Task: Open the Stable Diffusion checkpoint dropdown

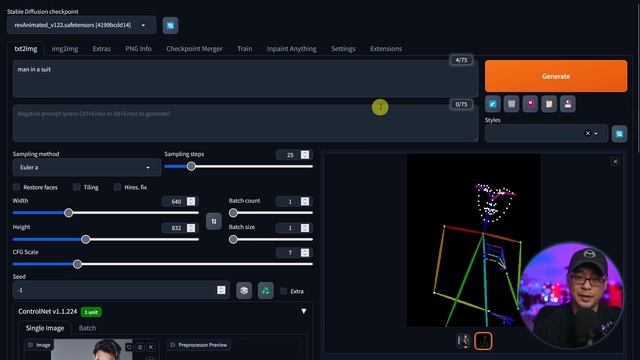Action: coord(81,25)
